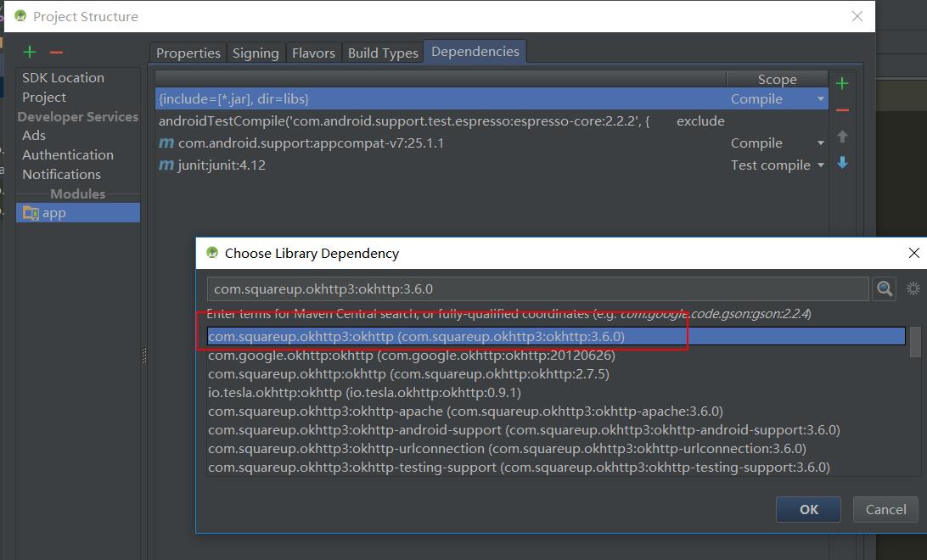Move dependency up with the arrow icon
The height and width of the screenshot is (560, 927).
(x=842, y=137)
